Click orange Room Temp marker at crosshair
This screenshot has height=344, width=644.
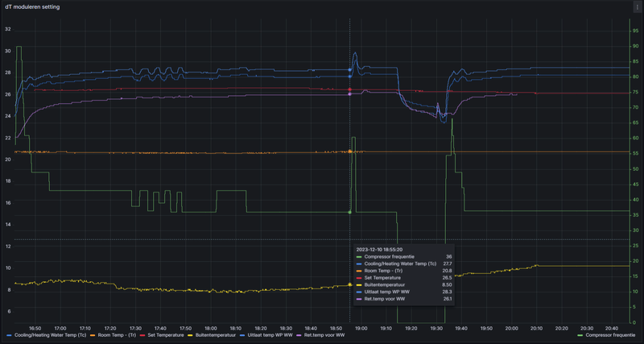tap(349, 151)
